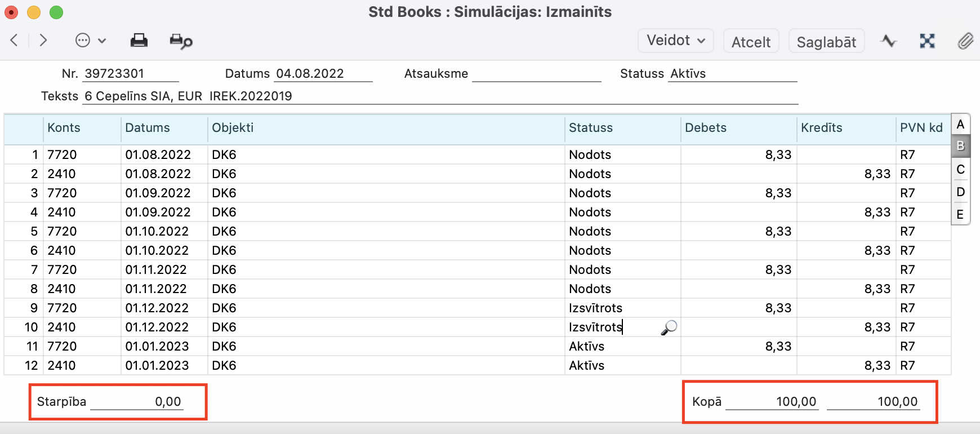The image size is (980, 434).
Task: Click the expand window arrows icon
Action: (x=927, y=41)
